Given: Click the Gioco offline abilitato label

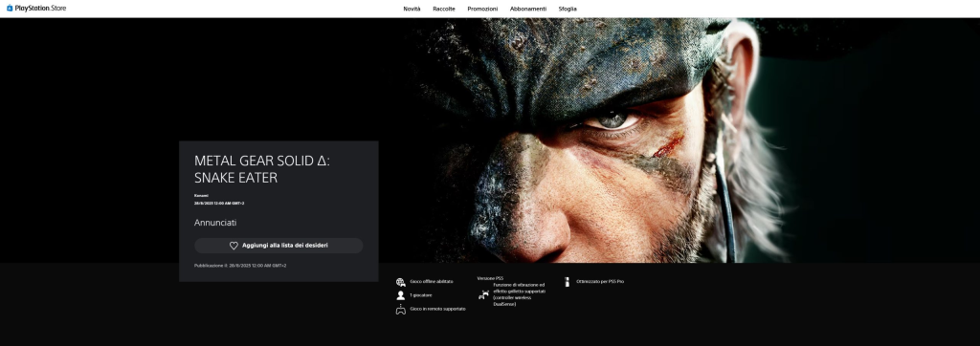Looking at the screenshot, I should (x=432, y=282).
